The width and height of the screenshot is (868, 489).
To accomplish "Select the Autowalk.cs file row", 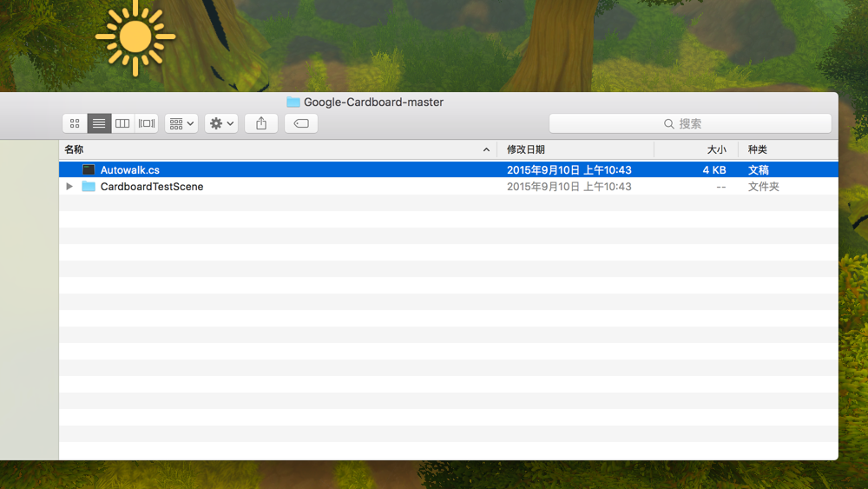I will click(449, 169).
